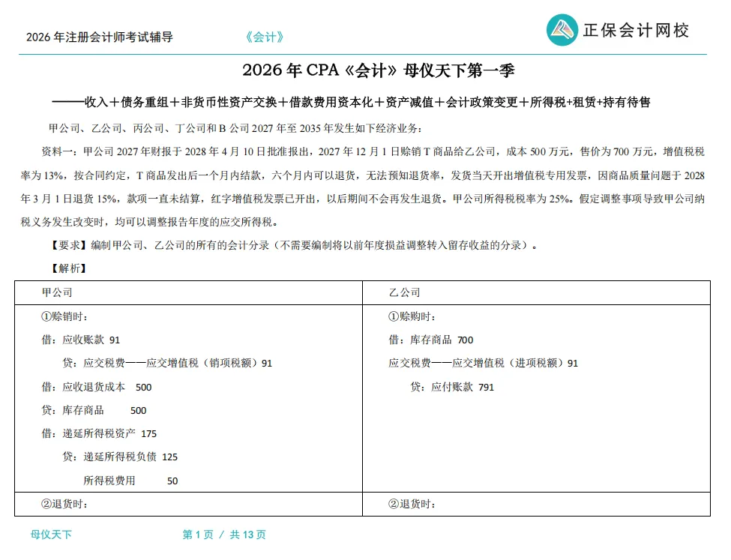
Task: Click the subtitle line starting with 收入＋债务重组
Action: point(351,102)
